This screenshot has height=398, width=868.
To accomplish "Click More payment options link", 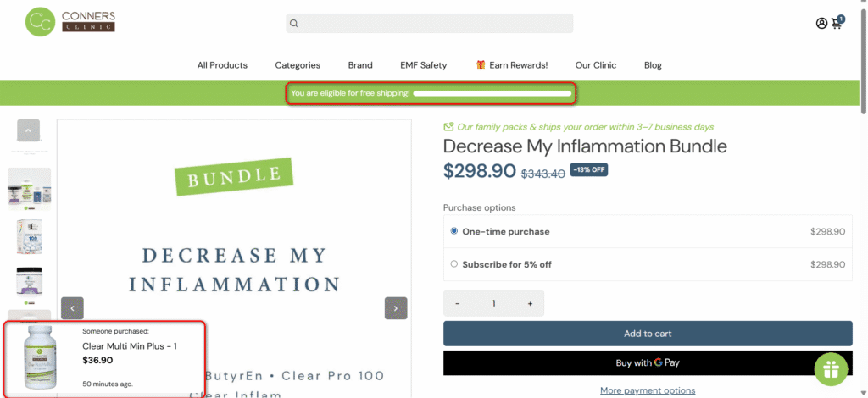I will [648, 390].
